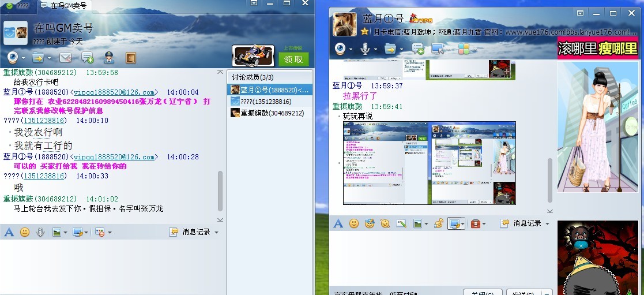
Task: Click the racing car game ad thumbnail
Action: [x=253, y=55]
